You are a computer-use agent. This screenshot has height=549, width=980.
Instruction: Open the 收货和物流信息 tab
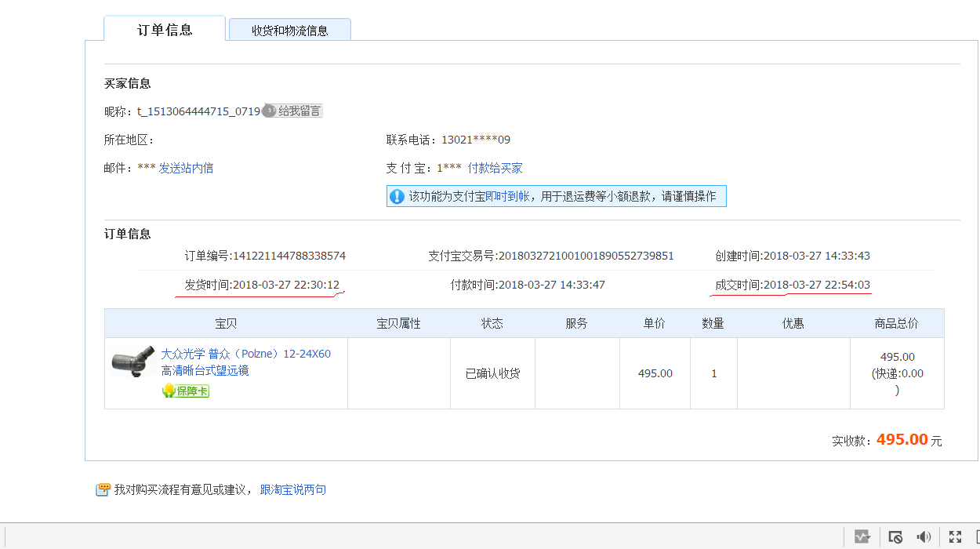(x=289, y=31)
